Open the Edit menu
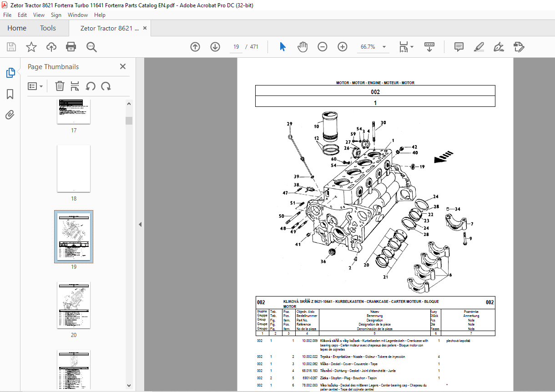This screenshot has height=392, width=555. coord(22,15)
